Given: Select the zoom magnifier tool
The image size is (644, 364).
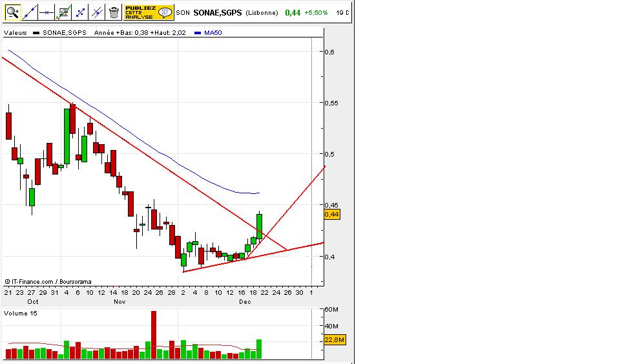Looking at the screenshot, I should [13, 12].
